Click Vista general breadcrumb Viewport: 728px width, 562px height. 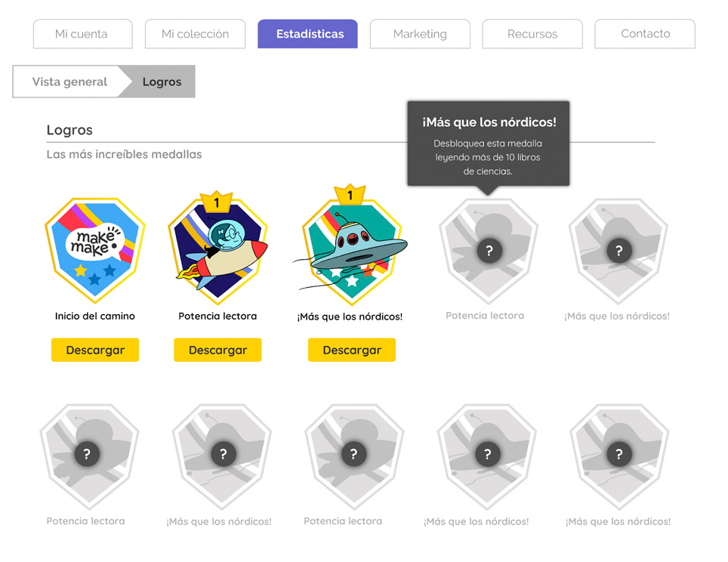69,82
